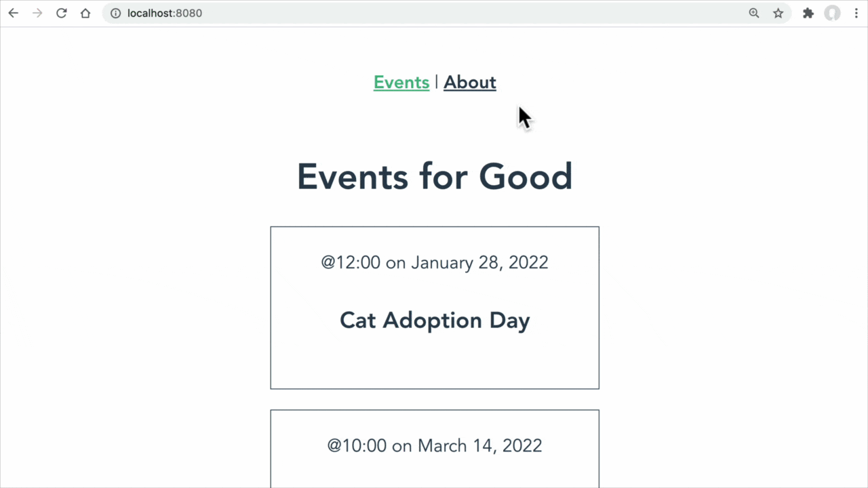The height and width of the screenshot is (488, 868).
Task: Open the Extensions puzzle menu
Action: coord(808,13)
